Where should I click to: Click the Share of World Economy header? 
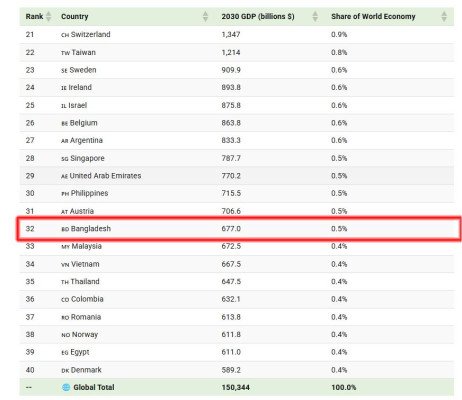(x=373, y=16)
